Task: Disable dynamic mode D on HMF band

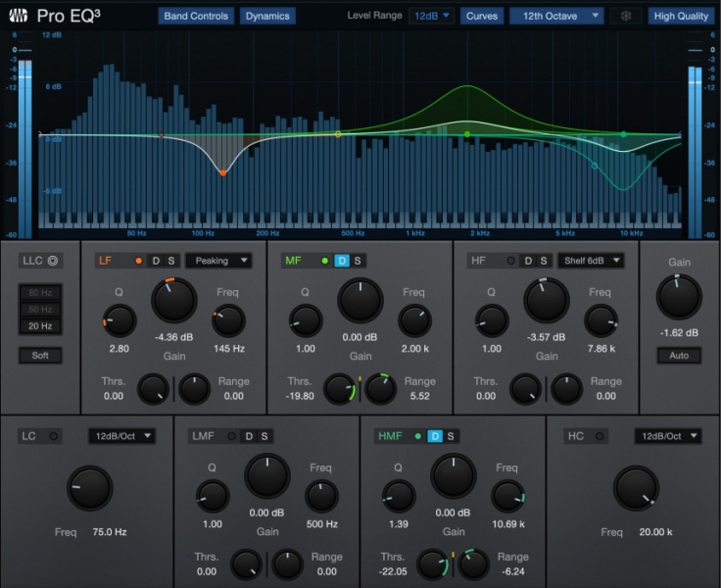Action: tap(435, 436)
